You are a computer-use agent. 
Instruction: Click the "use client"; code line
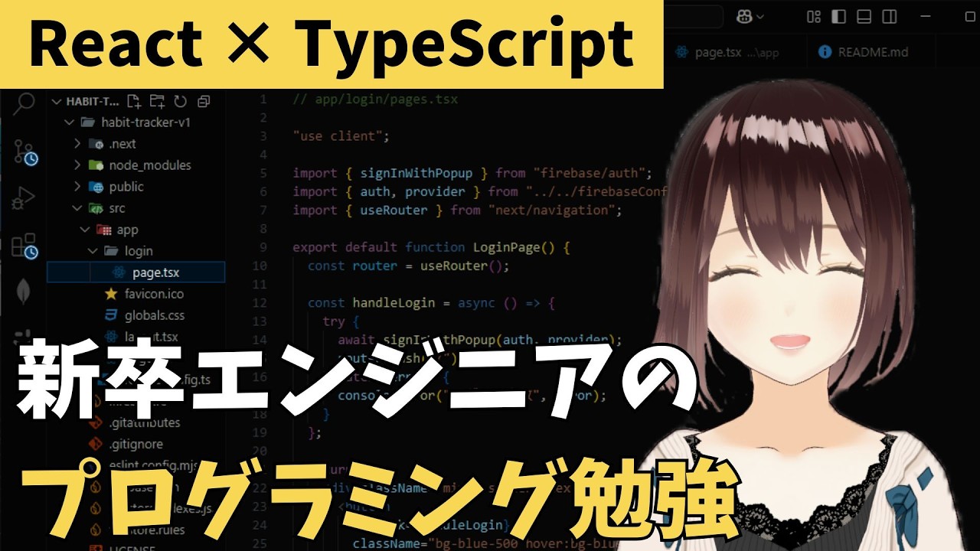click(x=341, y=136)
